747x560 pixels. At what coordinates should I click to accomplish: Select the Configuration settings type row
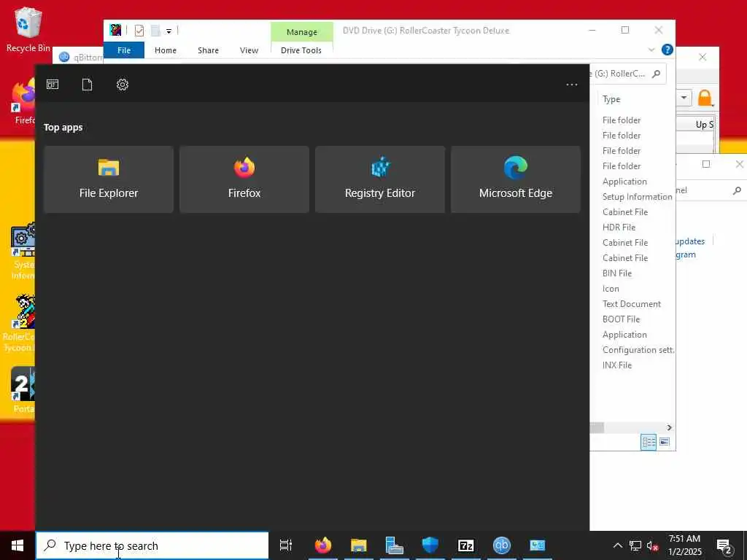point(638,350)
